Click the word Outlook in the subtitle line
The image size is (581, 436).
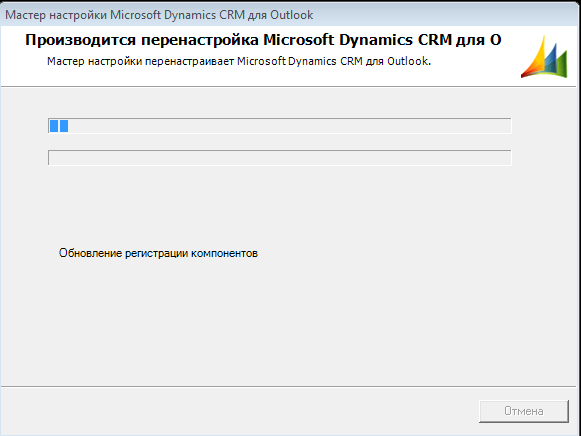pos(409,61)
